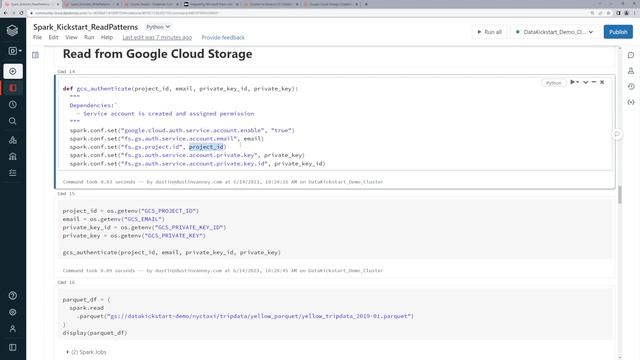Click the gs://datakickstart-demo parquet path
The width and height of the screenshot is (640, 360).
click(260, 316)
